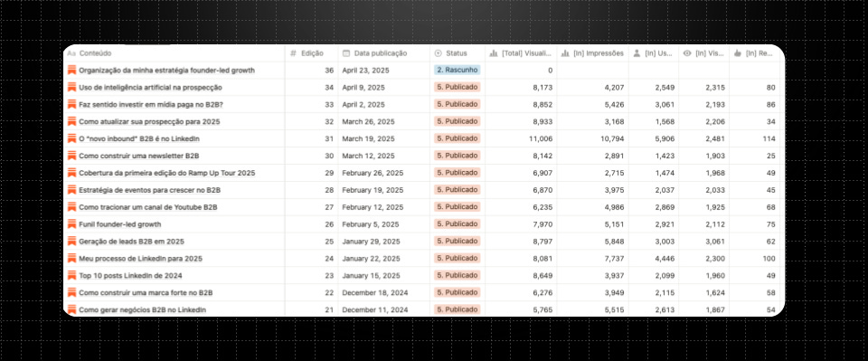Select the total views cell '11,006'

coord(521,138)
